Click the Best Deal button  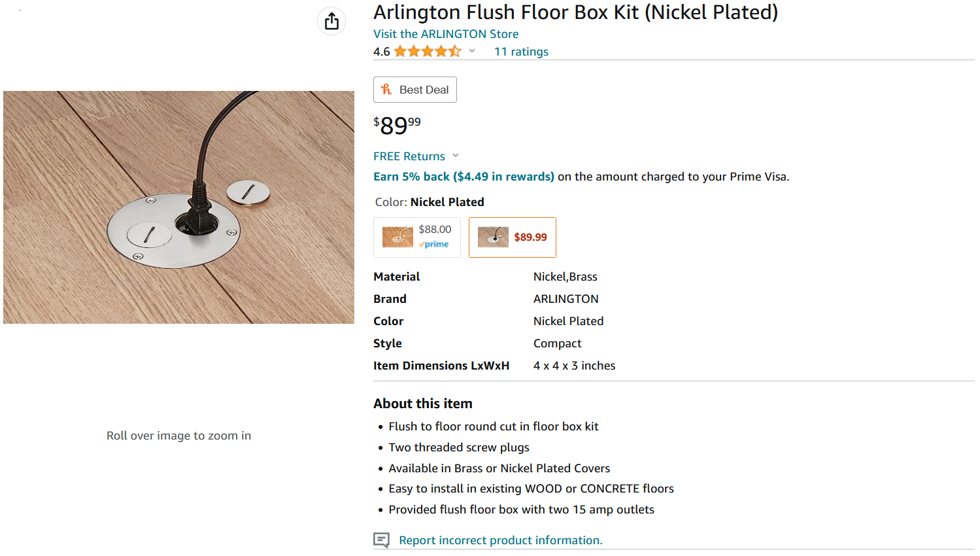tap(415, 90)
